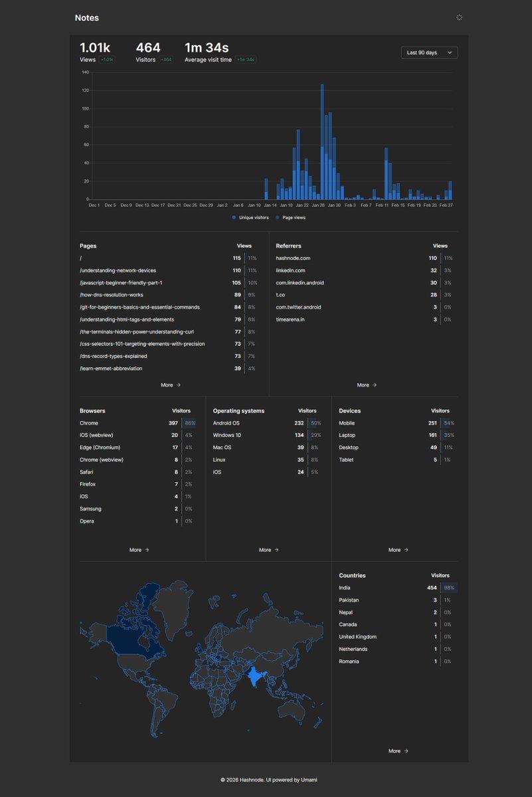The image size is (532, 797).
Task: Select the hashnode.com referrer
Action: pos(293,258)
